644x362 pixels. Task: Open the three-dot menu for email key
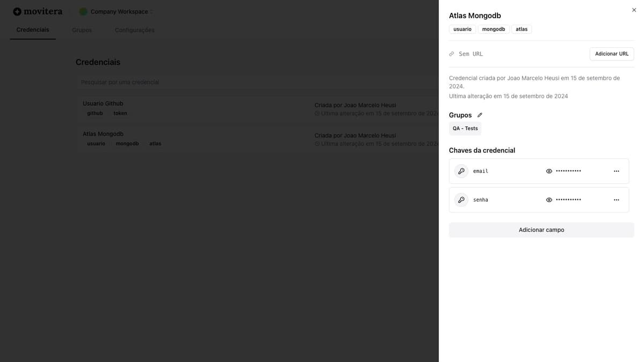[616, 171]
